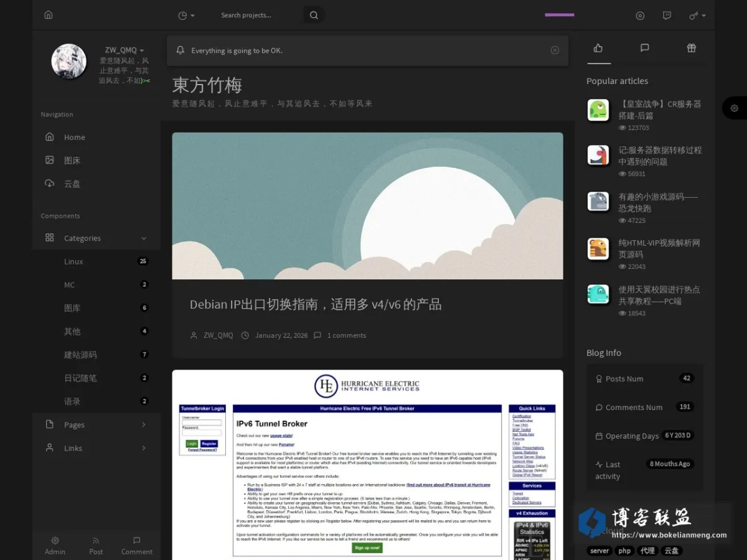Open post 'Debian IP出口切换指南'

(x=316, y=304)
